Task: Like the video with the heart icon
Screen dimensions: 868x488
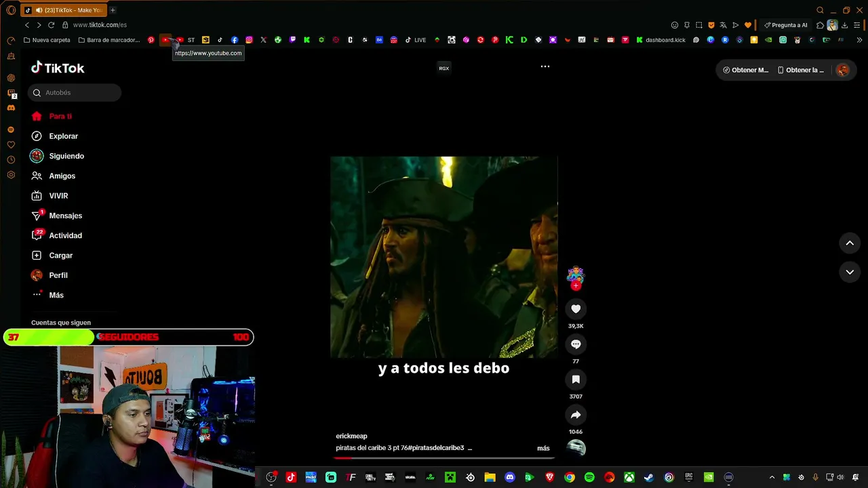Action: pos(576,309)
